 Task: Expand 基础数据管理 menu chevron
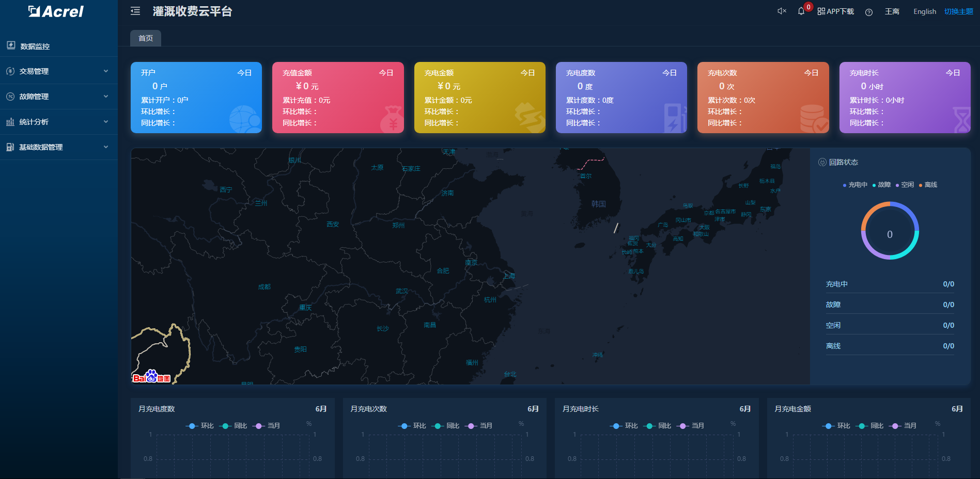(x=106, y=147)
